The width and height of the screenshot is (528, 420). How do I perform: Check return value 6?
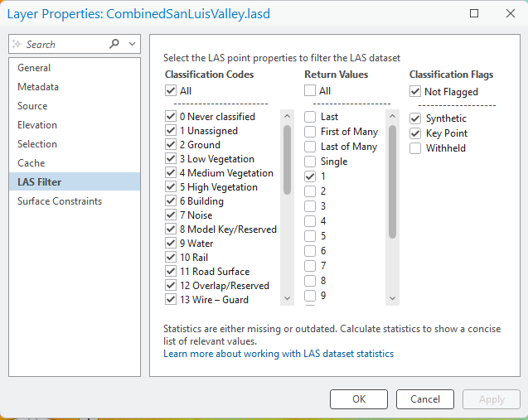[310, 251]
